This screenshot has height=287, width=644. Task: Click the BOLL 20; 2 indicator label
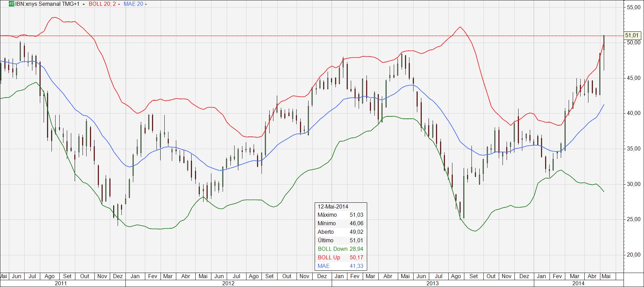click(x=102, y=4)
